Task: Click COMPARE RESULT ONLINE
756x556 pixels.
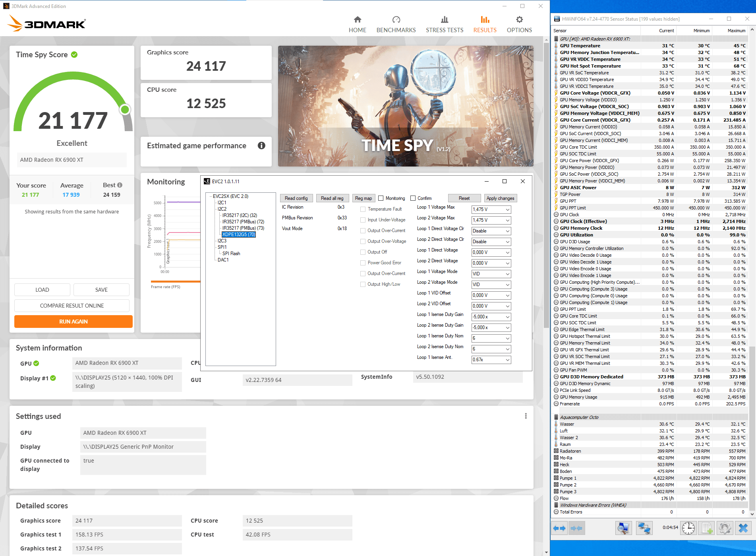Action: (x=72, y=306)
